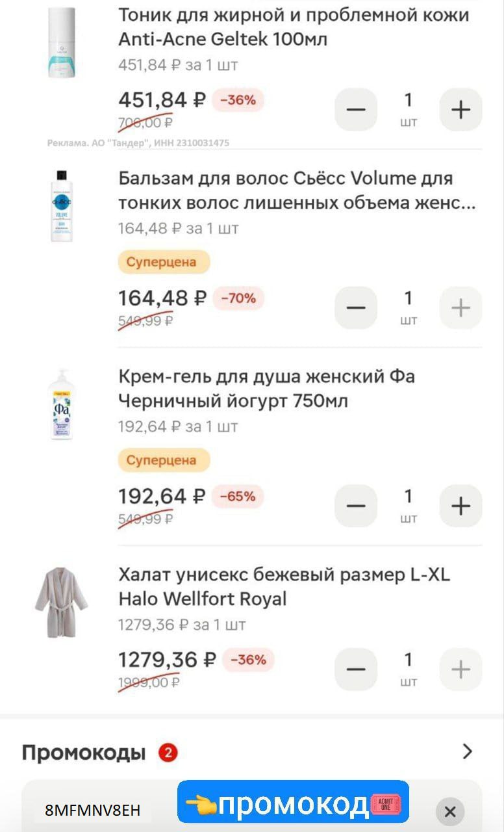Open the Бальзам для волос Сьёсс title

click(297, 190)
